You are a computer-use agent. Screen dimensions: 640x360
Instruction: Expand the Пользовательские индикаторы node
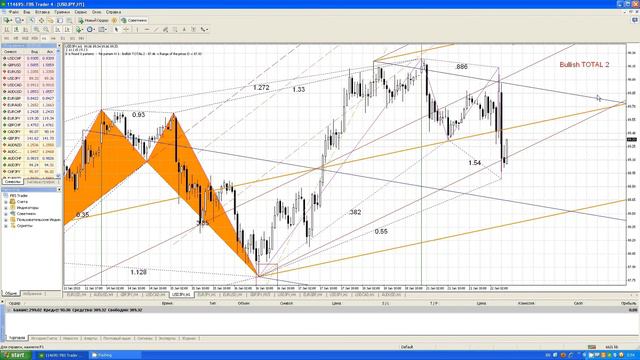[x=6, y=220]
